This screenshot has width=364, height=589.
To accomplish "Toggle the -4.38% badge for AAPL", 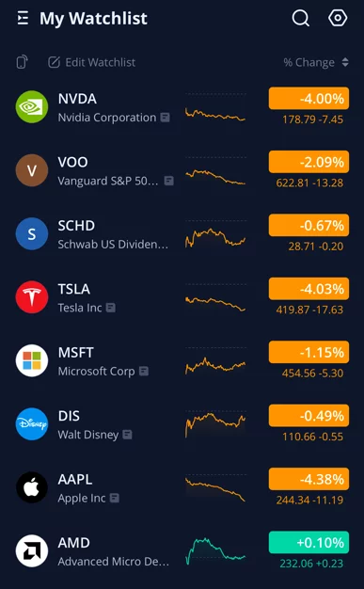I will [x=309, y=479].
